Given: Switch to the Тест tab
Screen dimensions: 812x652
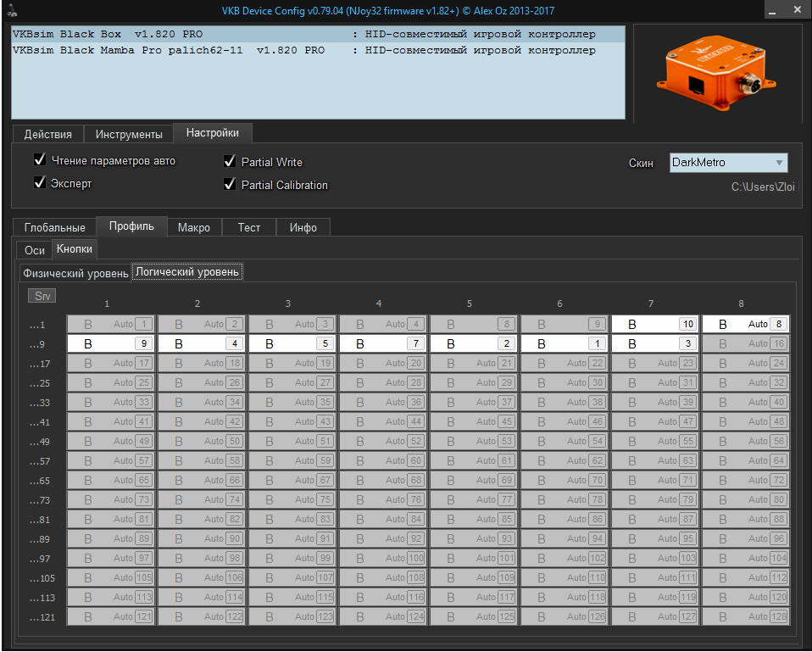Looking at the screenshot, I should (249, 227).
